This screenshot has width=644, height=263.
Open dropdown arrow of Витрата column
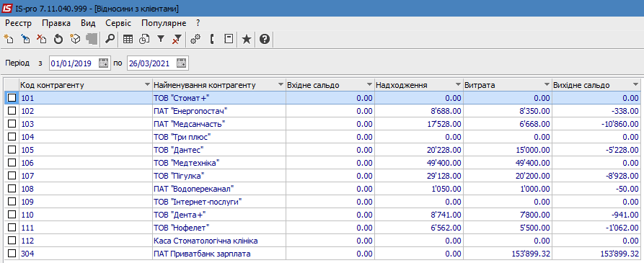point(547,84)
